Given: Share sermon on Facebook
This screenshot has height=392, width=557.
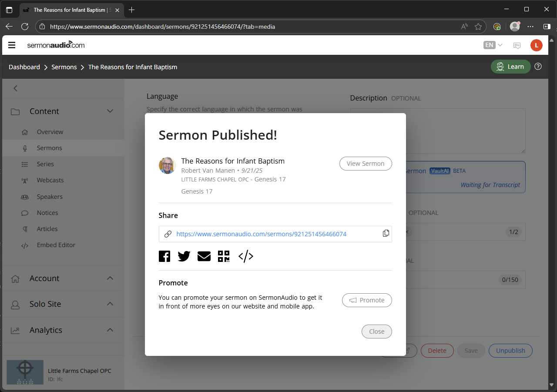Looking at the screenshot, I should (x=164, y=256).
